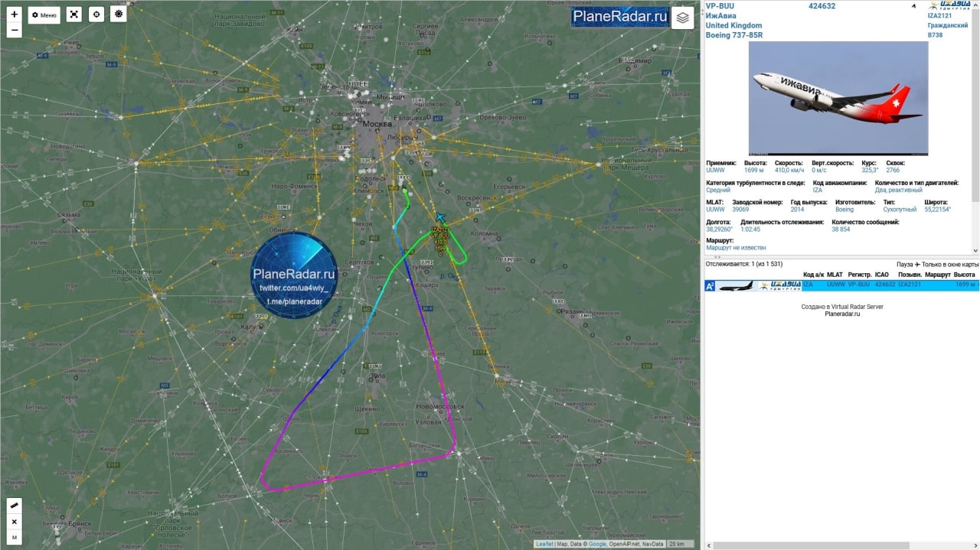Viewport: 980px width, 550px height.
Task: Click message count 38 854
Action: click(841, 229)
